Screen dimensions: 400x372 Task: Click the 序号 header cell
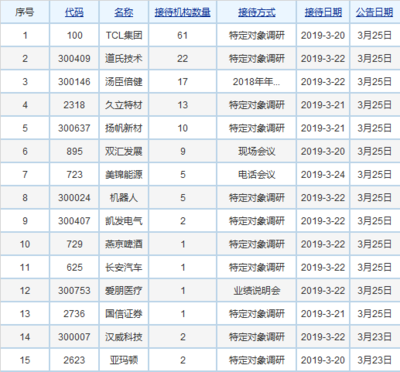pos(25,12)
